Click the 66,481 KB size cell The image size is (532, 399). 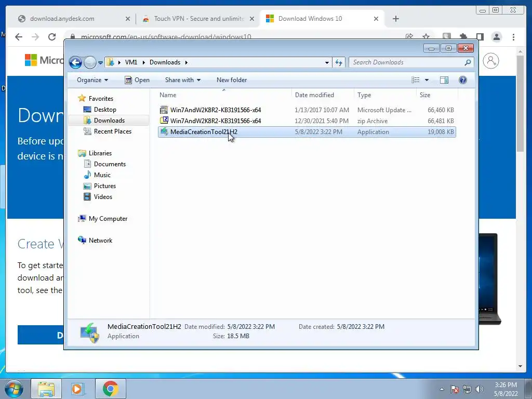[x=441, y=121]
